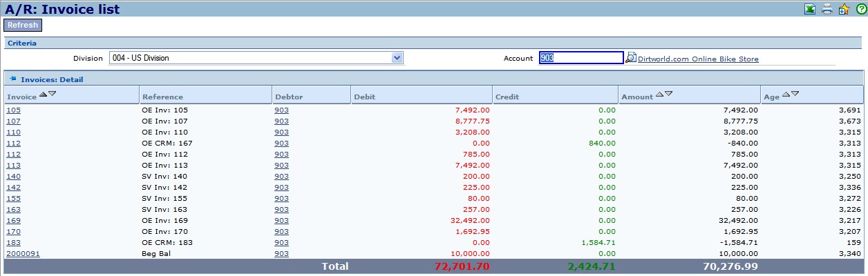Viewport: 868px width, 276px height.
Task: Open help with green question mark
Action: pos(860,9)
